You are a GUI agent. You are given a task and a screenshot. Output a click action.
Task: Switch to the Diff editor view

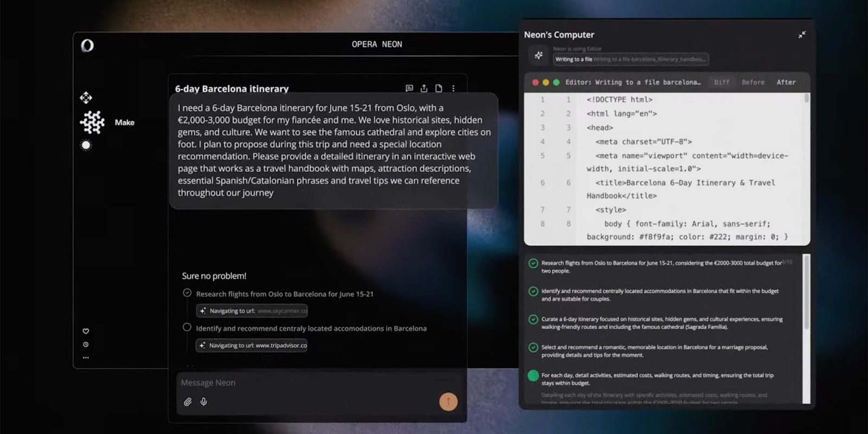click(722, 82)
